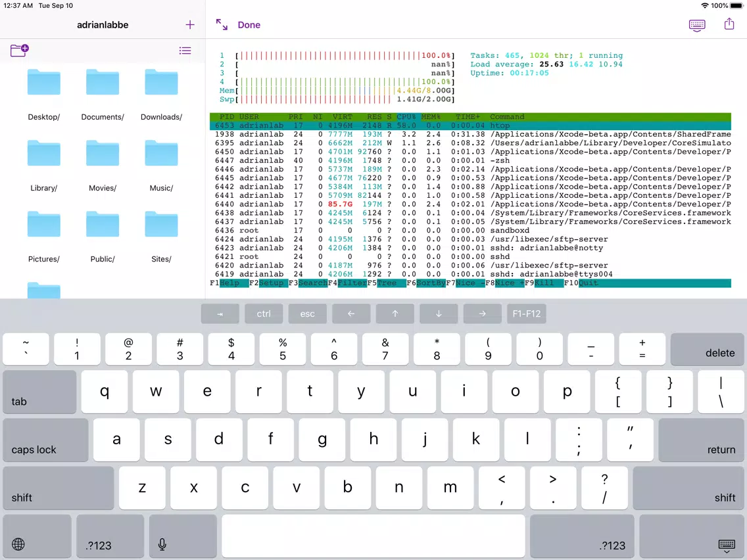Open the Pictures folder
Screen dimensions: 747x560
[x=44, y=237]
